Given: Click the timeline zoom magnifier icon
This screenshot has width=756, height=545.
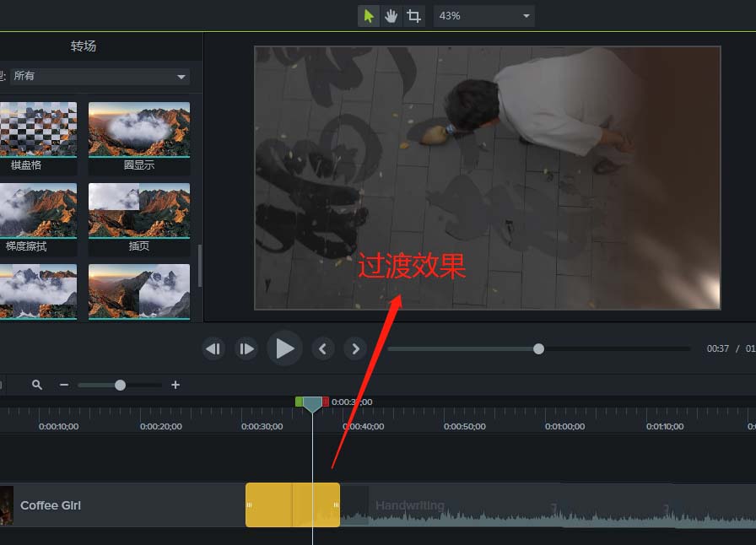Looking at the screenshot, I should pos(36,385).
